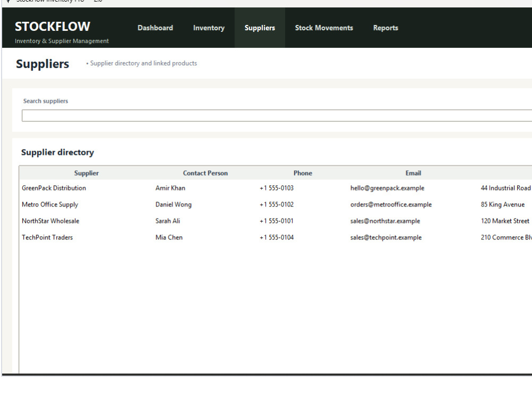Click contact Daniel Wong cell

point(173,205)
